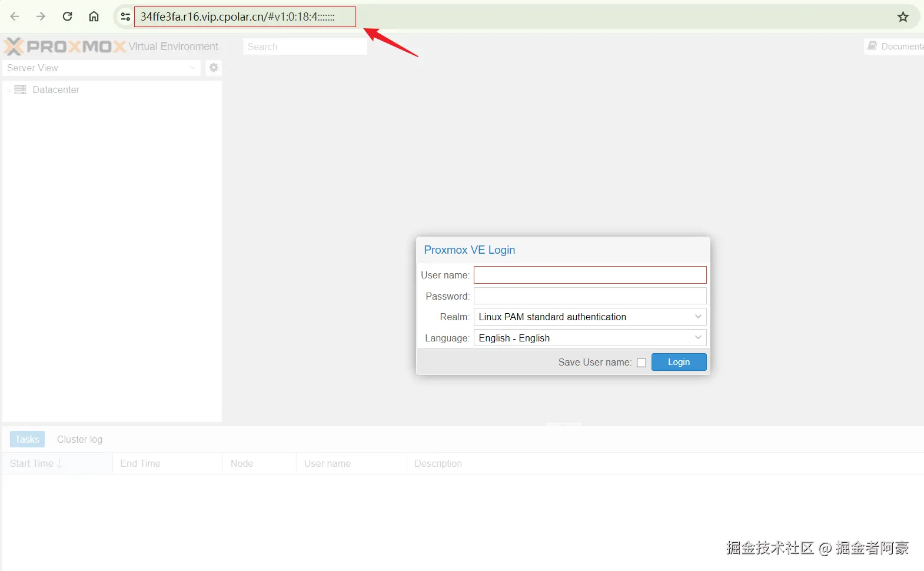Switch to the Tasks tab
This screenshot has height=571, width=924.
[x=27, y=439]
